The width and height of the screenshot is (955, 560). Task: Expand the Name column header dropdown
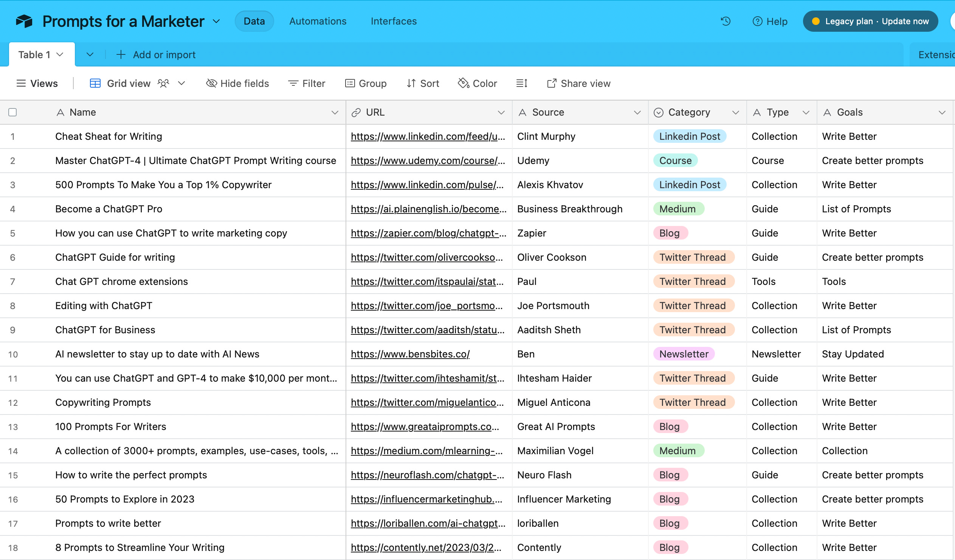[x=335, y=113]
